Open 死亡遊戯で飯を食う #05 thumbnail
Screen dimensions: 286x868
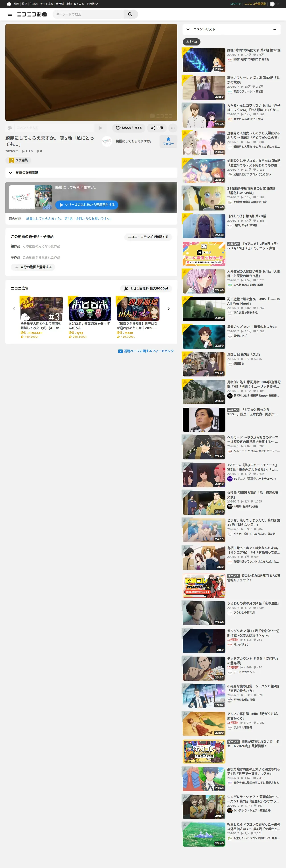(x=204, y=309)
